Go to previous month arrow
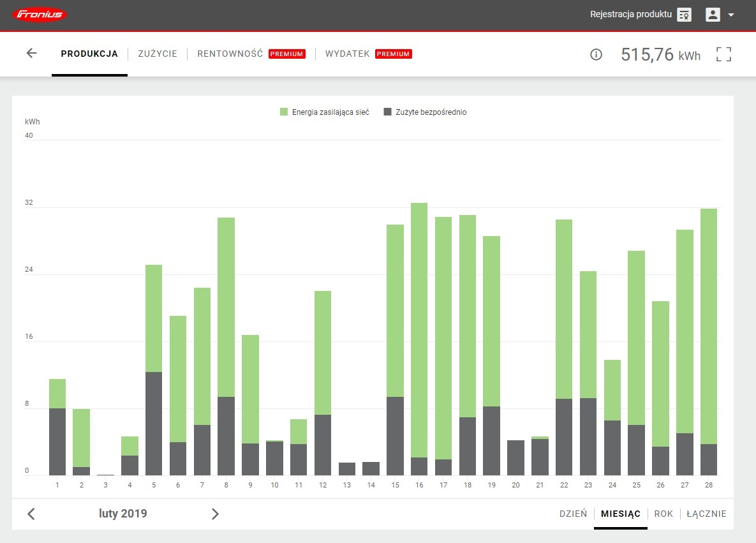This screenshot has width=756, height=543. 31,514
